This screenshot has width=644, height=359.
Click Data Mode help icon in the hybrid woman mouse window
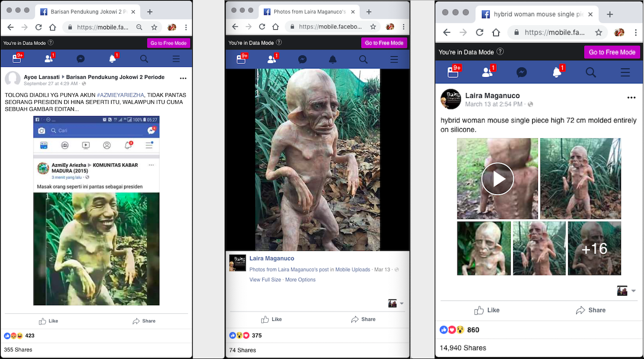(500, 52)
